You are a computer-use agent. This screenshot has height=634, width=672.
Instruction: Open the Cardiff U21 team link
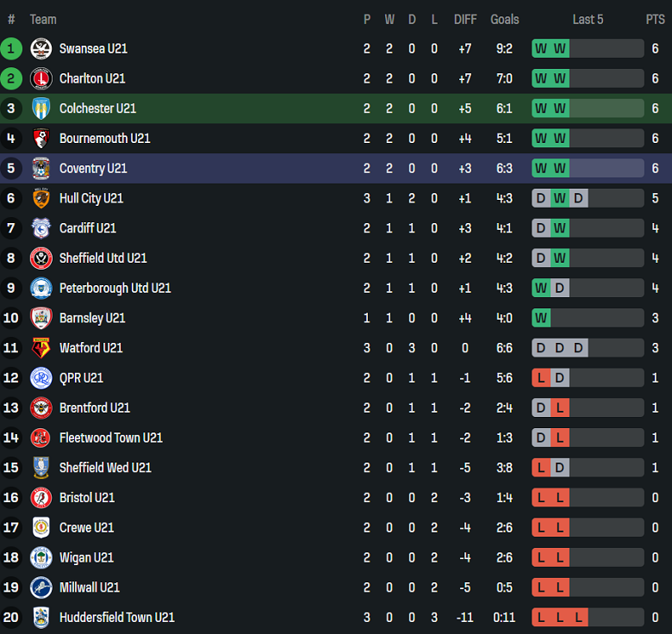tap(88, 228)
